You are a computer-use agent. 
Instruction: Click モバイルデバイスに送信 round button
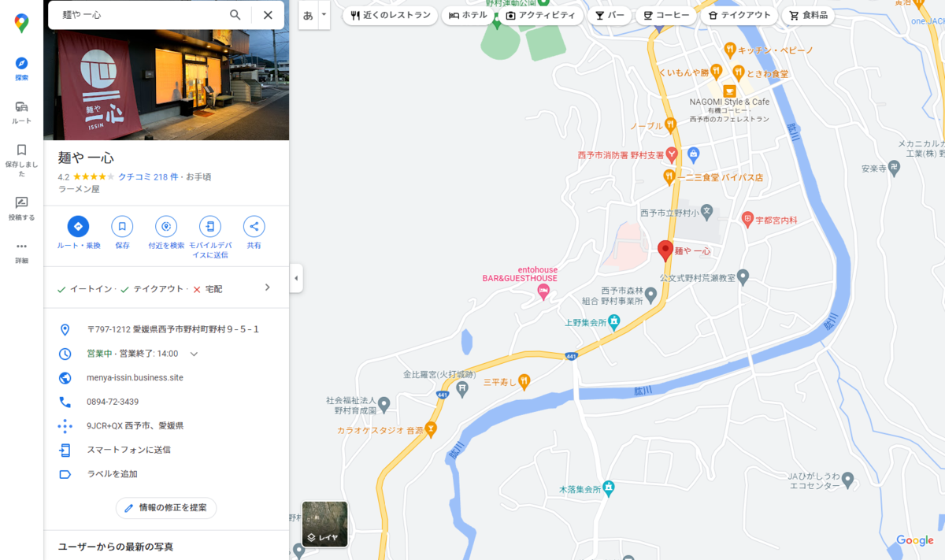[210, 227]
